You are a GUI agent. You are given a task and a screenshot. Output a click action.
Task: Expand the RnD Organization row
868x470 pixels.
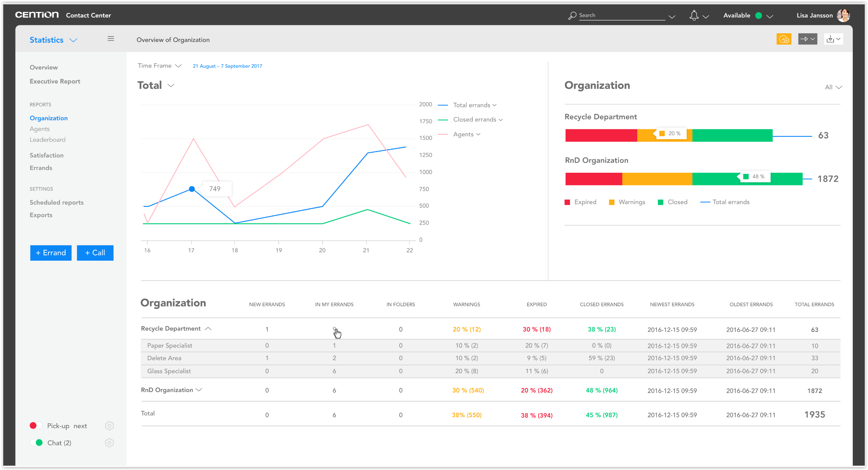[199, 390]
